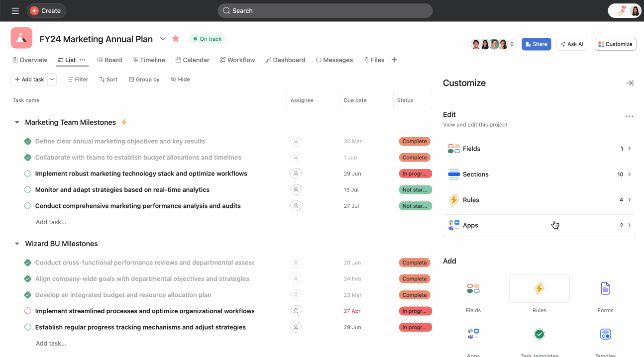
Task: Open project title dropdown chevron
Action: point(163,39)
